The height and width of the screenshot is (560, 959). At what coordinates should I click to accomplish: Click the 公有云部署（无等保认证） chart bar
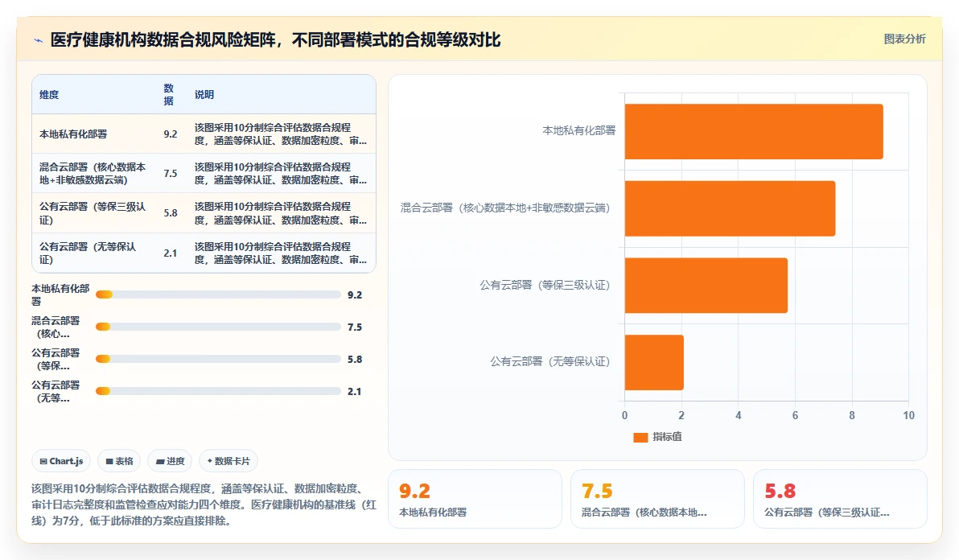654,363
